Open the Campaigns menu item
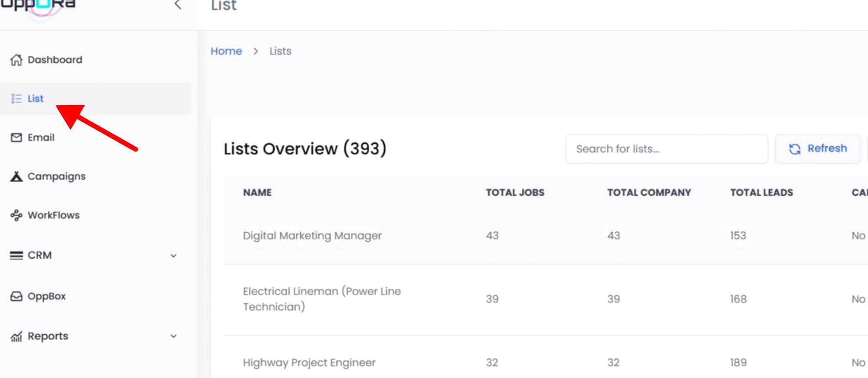The image size is (868, 378). click(x=56, y=177)
